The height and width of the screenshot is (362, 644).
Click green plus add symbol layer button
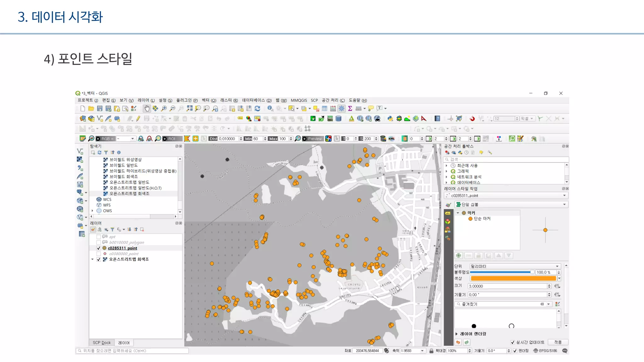click(458, 255)
